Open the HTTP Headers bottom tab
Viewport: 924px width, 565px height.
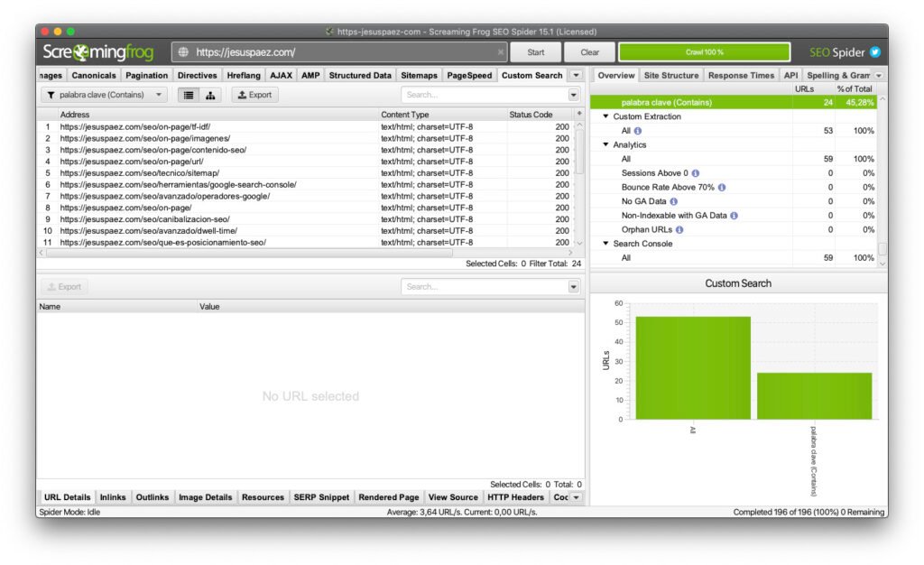coord(515,497)
